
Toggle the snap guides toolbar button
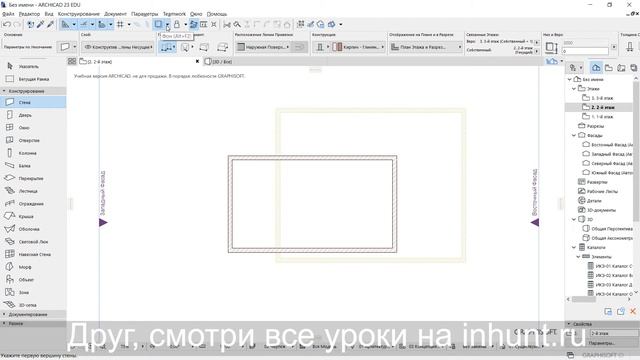click(101, 24)
